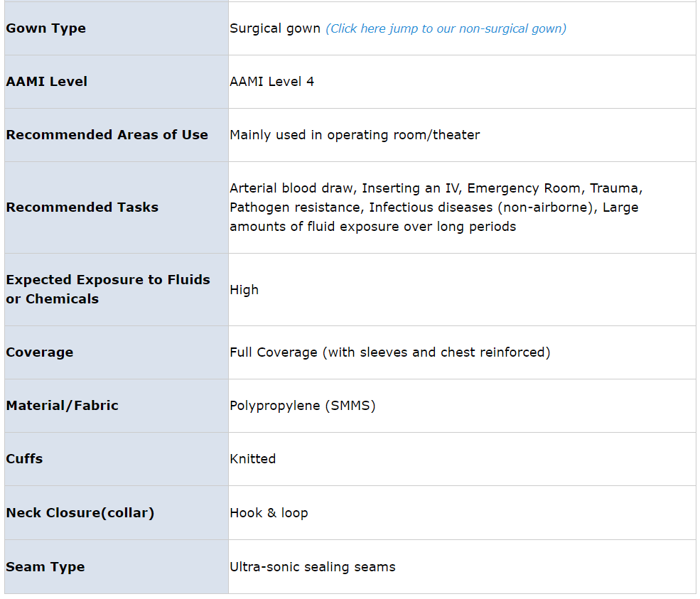Image resolution: width=700 pixels, height=599 pixels.
Task: Click the 'Recommended Tasks' row label
Action: [x=82, y=207]
